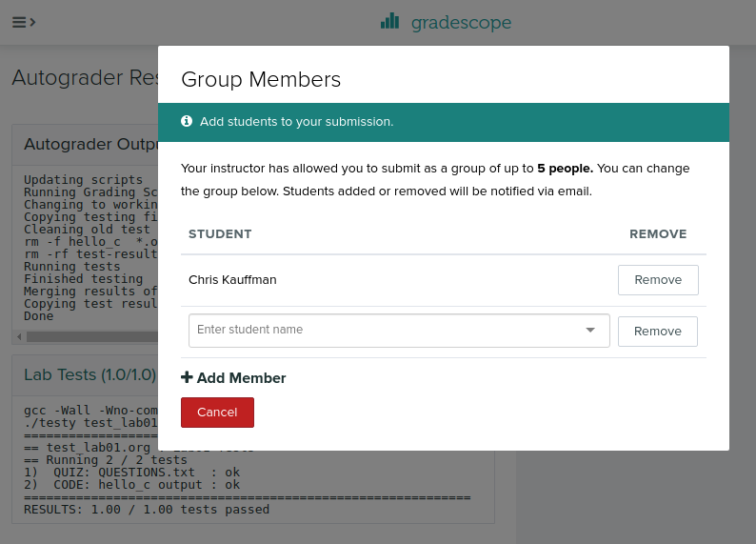
Task: Cancel the Group Members dialog
Action: point(217,413)
